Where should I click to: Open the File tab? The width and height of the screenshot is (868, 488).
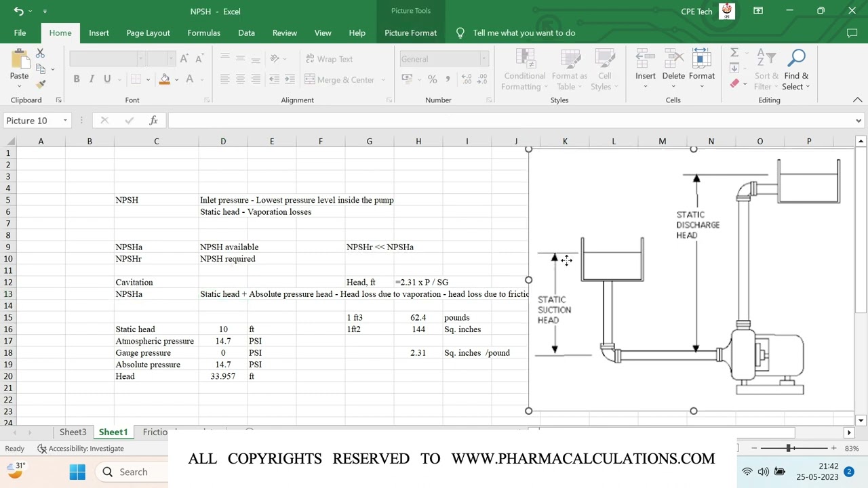point(20,33)
